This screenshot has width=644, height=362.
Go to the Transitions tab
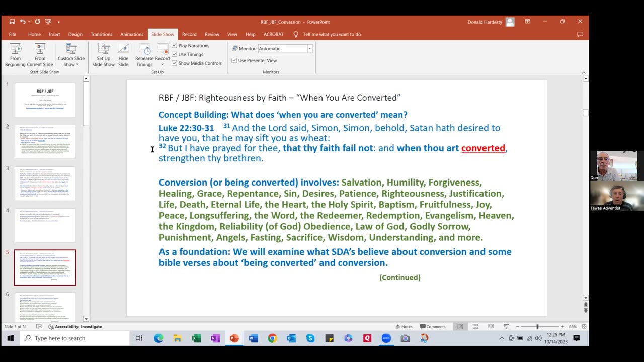(x=101, y=34)
